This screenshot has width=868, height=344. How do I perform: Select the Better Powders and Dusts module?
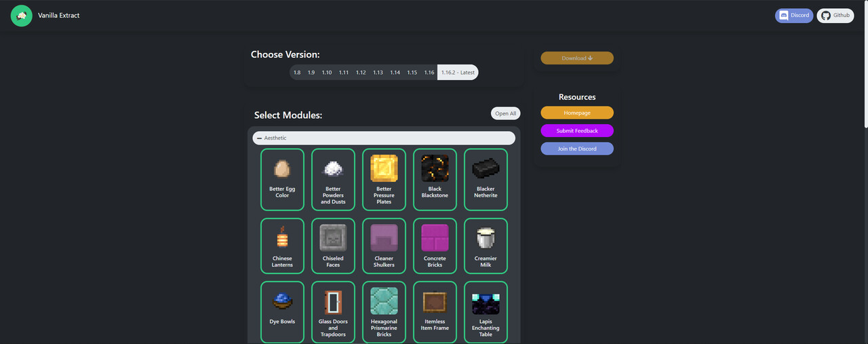[x=333, y=180]
